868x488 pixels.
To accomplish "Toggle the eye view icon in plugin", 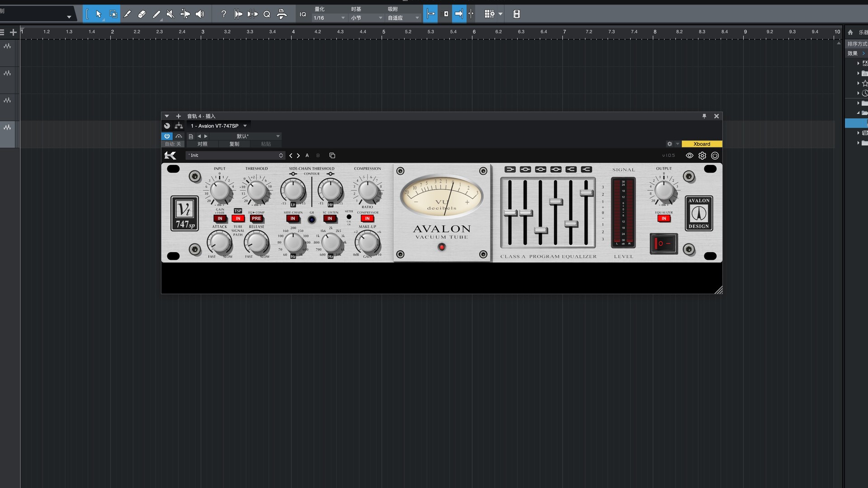I will 689,155.
